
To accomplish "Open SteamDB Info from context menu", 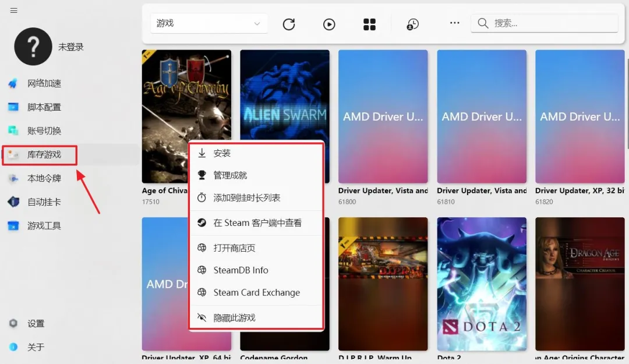I will pyautogui.click(x=256, y=270).
